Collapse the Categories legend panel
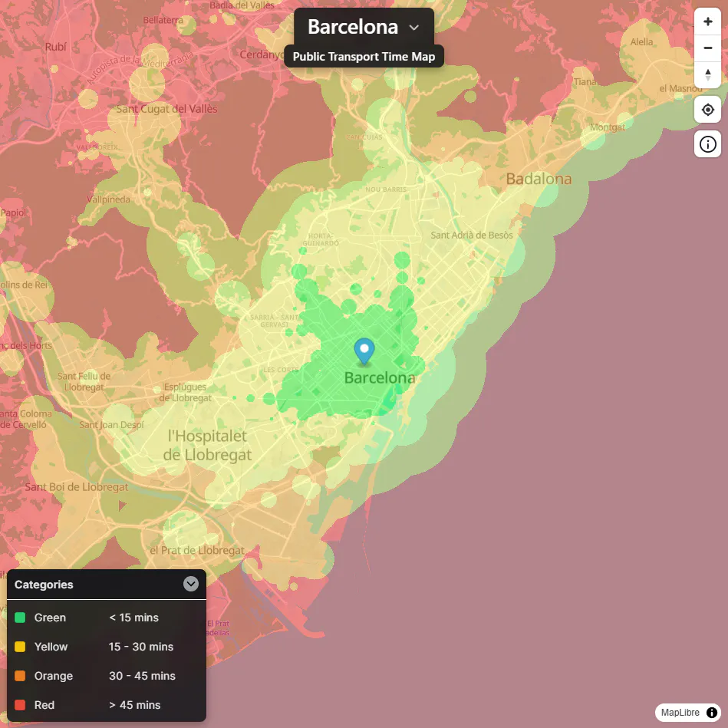Image resolution: width=728 pixels, height=728 pixels. (191, 584)
